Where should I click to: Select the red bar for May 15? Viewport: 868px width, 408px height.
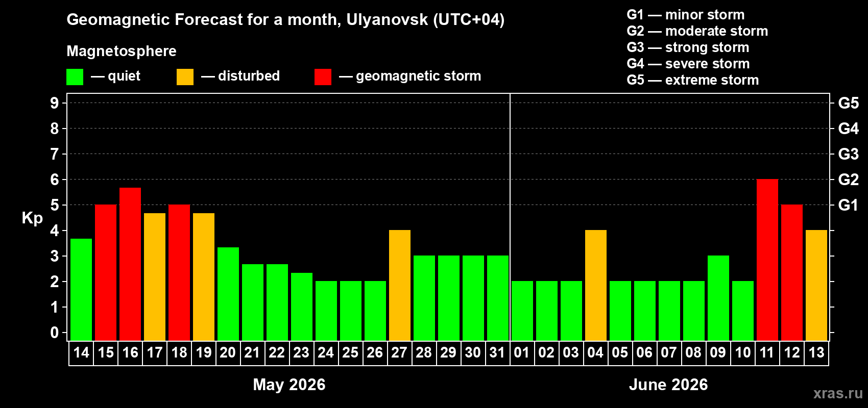[x=106, y=273]
